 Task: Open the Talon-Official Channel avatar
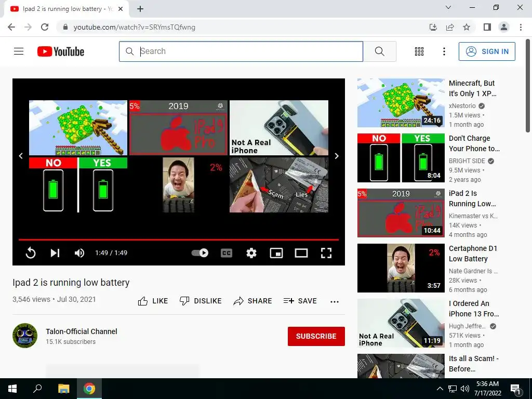pos(25,336)
